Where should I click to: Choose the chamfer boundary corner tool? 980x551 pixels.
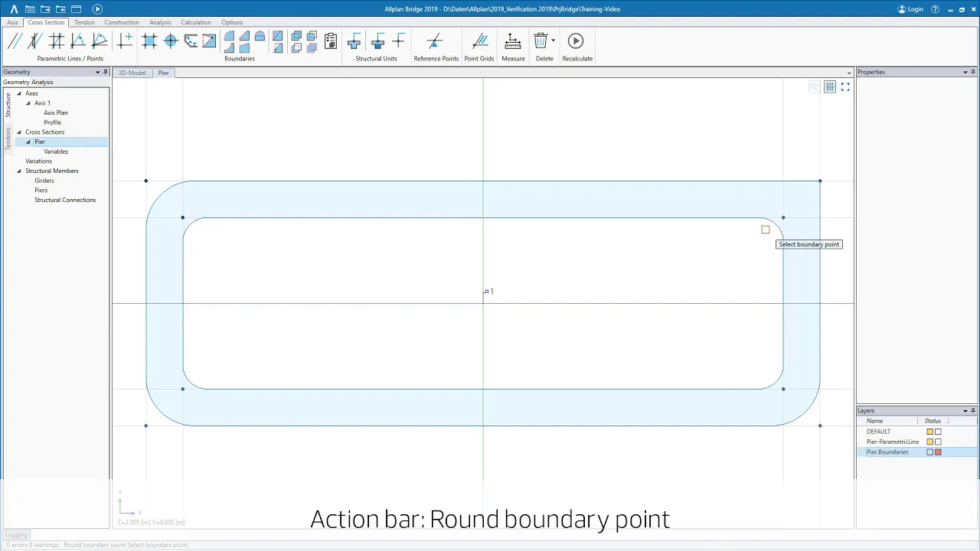[191, 41]
